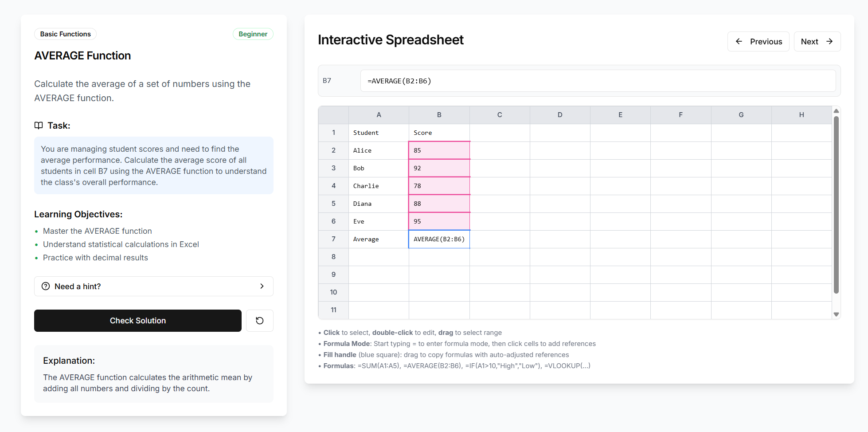Select the cell containing 95

click(x=439, y=221)
